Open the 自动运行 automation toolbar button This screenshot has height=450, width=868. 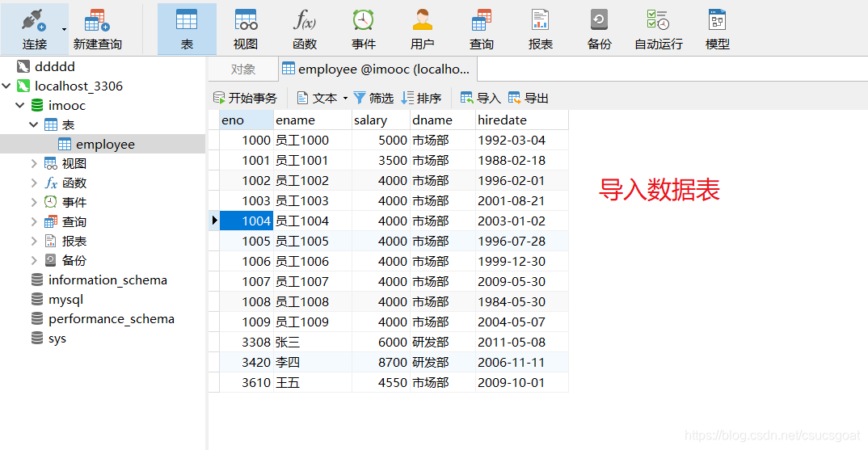point(658,29)
